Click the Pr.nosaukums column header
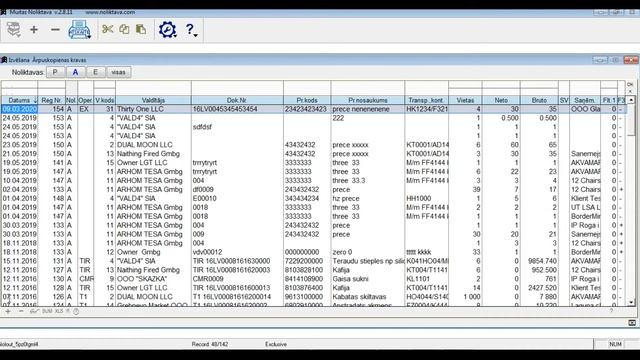This screenshot has height=360, width=640. click(x=368, y=100)
